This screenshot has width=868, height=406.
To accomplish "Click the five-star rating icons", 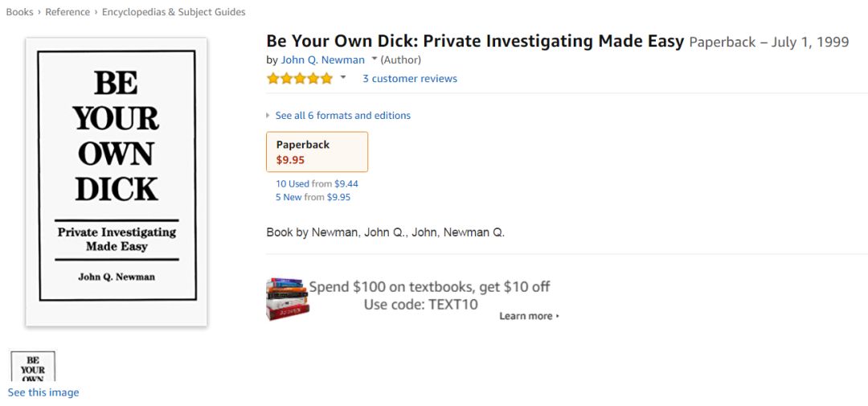I will coord(299,78).
